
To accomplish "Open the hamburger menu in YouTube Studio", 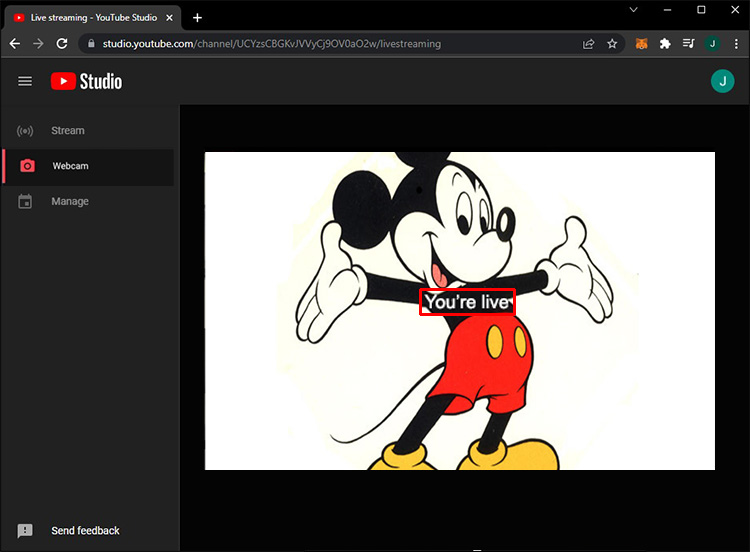I will (25, 81).
